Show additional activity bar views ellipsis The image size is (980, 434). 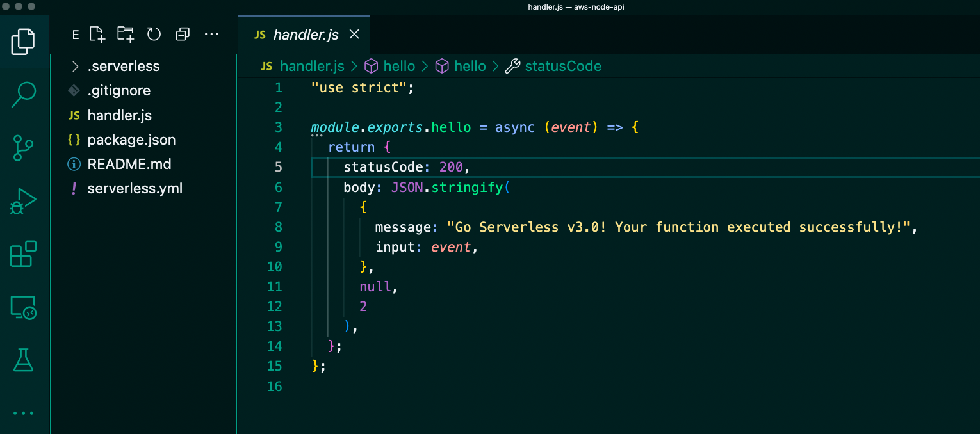[x=24, y=413]
